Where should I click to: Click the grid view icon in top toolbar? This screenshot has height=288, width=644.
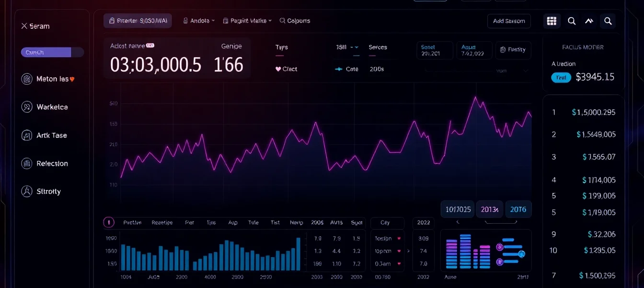552,21
